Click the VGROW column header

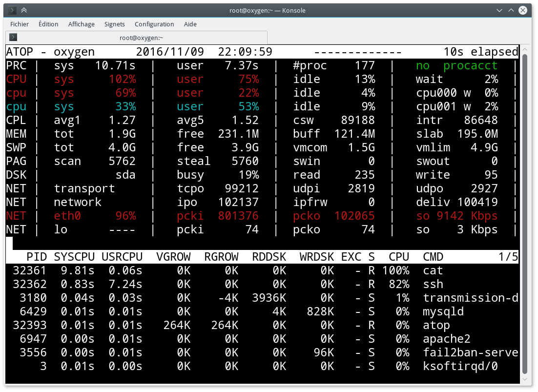pyautogui.click(x=173, y=257)
